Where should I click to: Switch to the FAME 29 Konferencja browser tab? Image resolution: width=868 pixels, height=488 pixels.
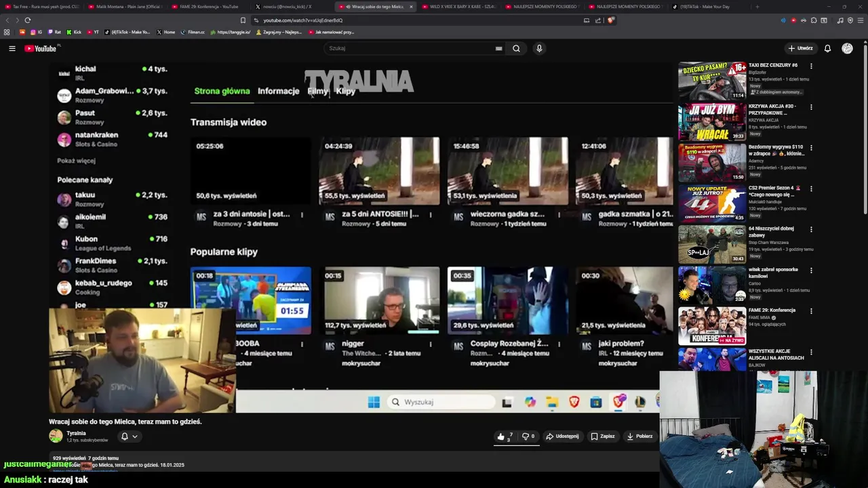[x=209, y=6]
